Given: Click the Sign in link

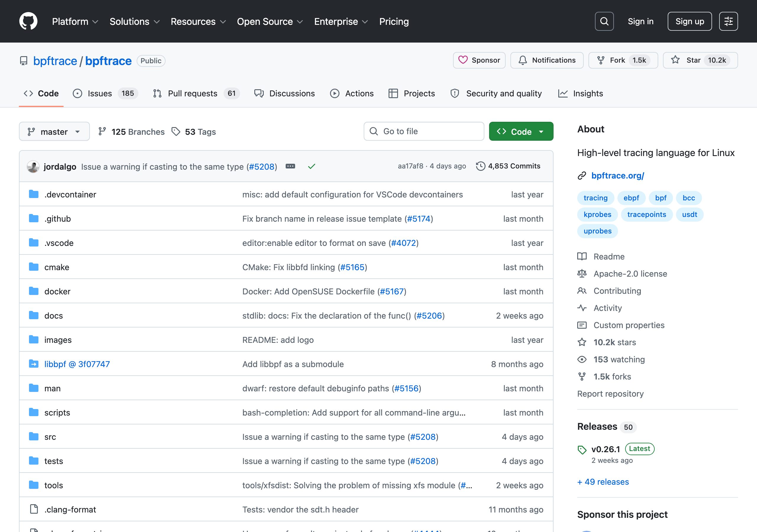Looking at the screenshot, I should [640, 21].
